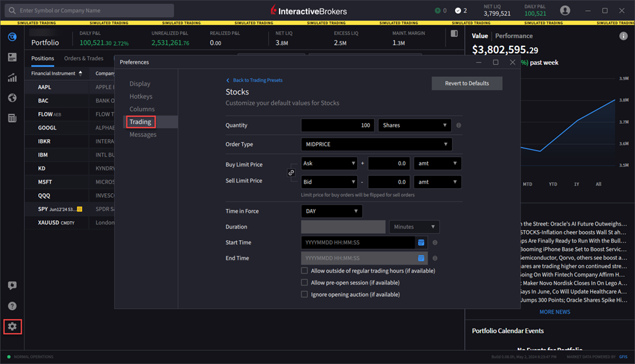Click the Buy Limit Price offset field
The image size is (635, 364).
click(389, 163)
